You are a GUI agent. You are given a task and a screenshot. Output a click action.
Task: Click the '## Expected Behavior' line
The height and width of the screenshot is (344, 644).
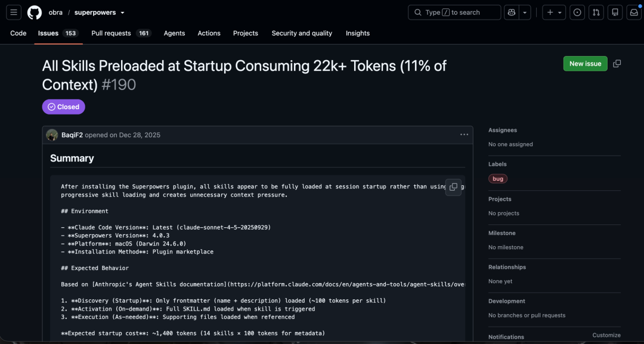95,268
